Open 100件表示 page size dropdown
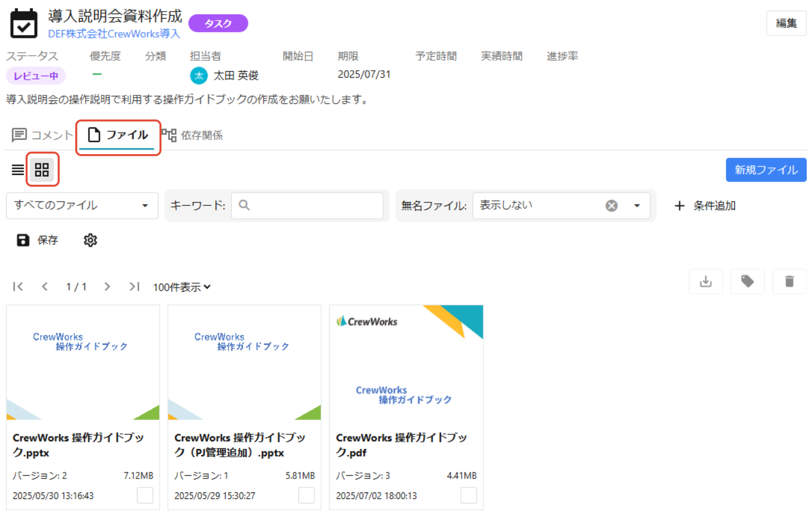This screenshot has height=514, width=812. point(182,287)
